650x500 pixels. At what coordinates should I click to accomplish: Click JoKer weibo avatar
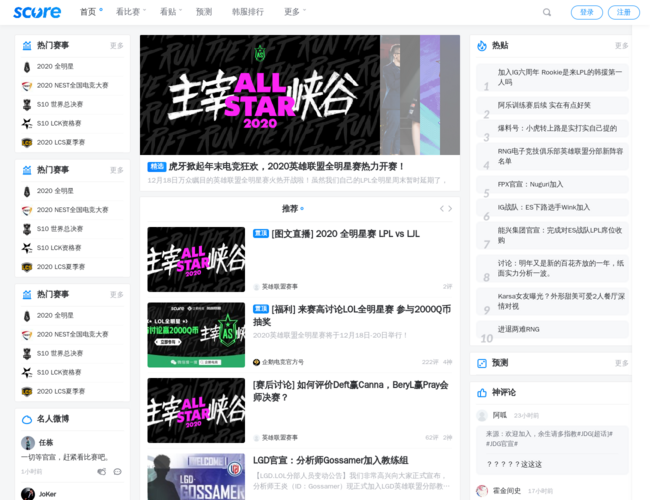click(x=28, y=494)
